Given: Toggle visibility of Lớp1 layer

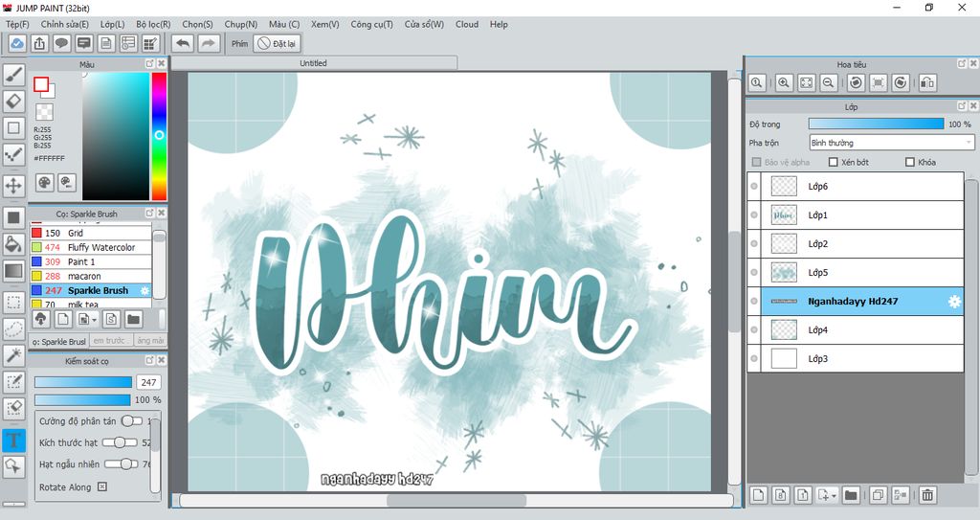Looking at the screenshot, I should [754, 215].
